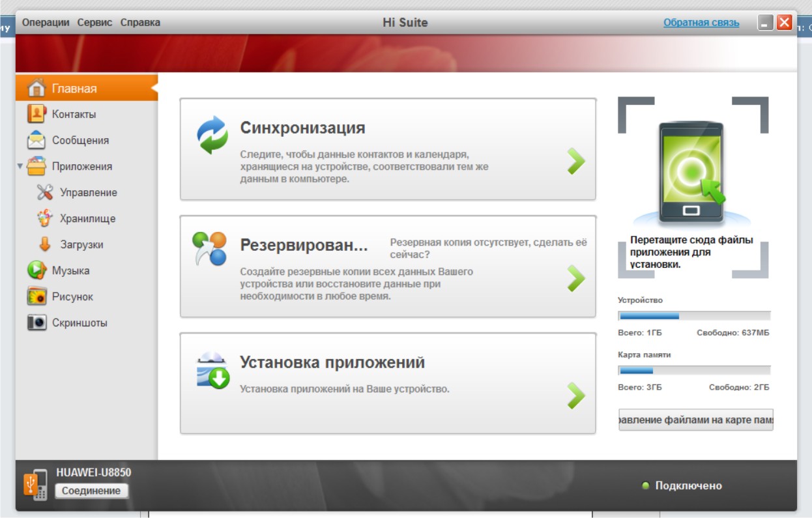
Task: Click the green Подключено status dot
Action: (646, 485)
